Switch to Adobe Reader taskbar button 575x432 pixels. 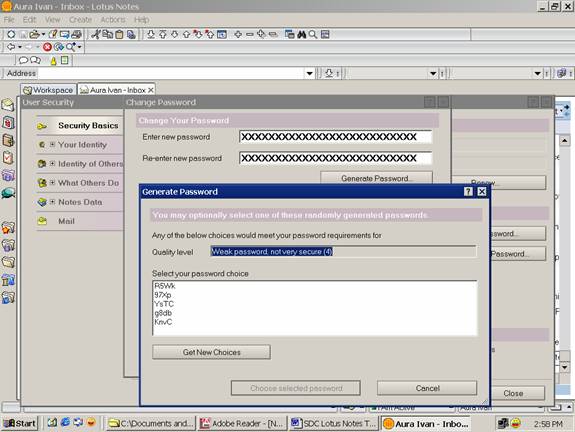pos(242,424)
